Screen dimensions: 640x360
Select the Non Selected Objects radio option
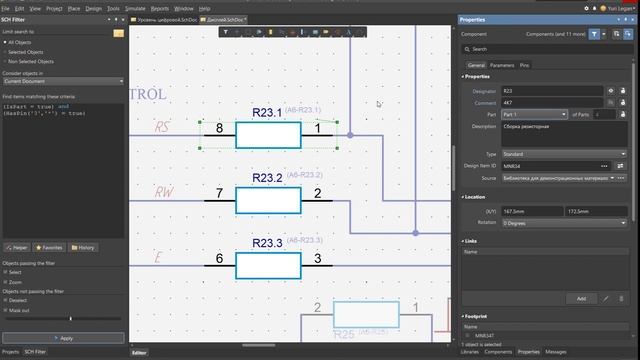(5, 61)
